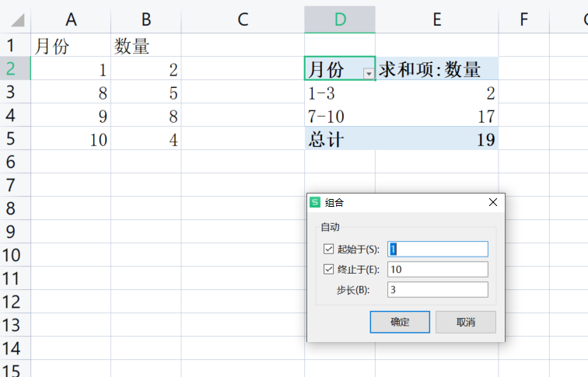Screen dimensions: 588x377
Task: Select row 3 header
Action: (15, 92)
